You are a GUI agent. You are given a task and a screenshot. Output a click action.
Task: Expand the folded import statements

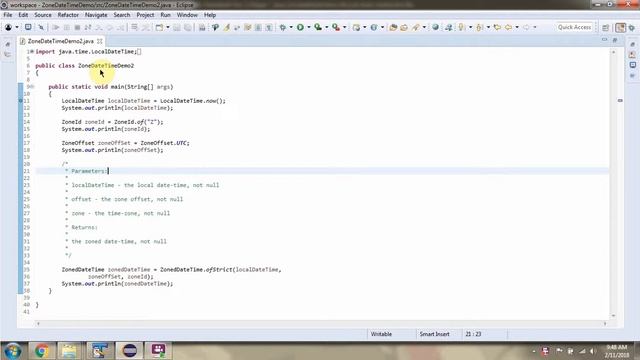pyautogui.click(x=32, y=51)
